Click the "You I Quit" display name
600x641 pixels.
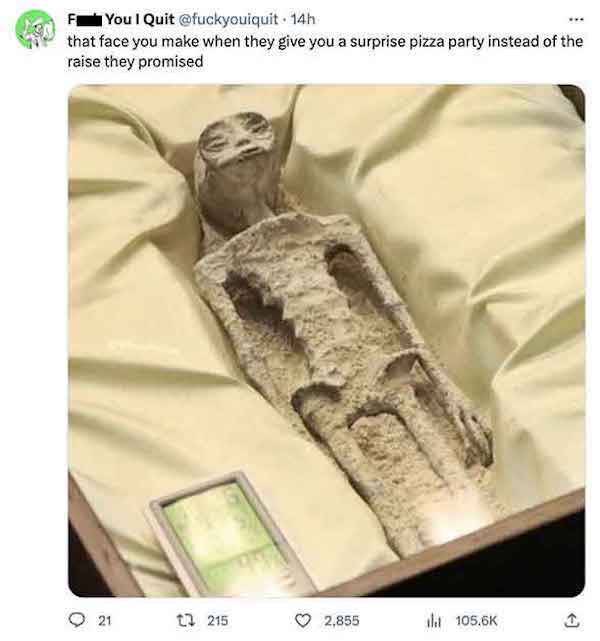(x=140, y=19)
